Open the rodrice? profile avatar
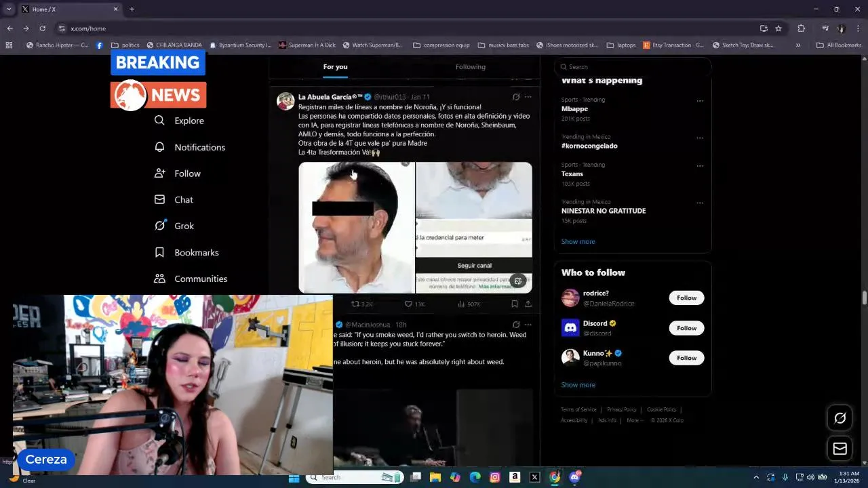 click(x=570, y=298)
